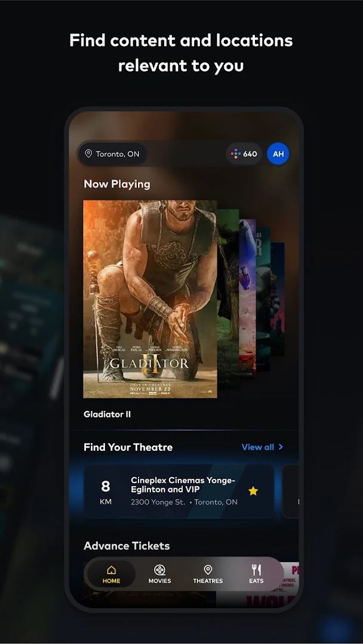Tap the Gladiator II title text
This screenshot has height=644, width=363.
tap(107, 414)
